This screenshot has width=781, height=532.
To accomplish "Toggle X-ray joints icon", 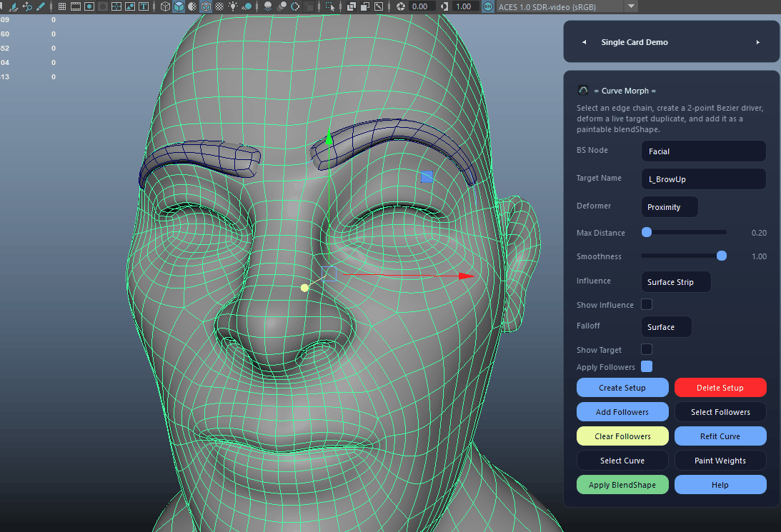I will point(379,7).
